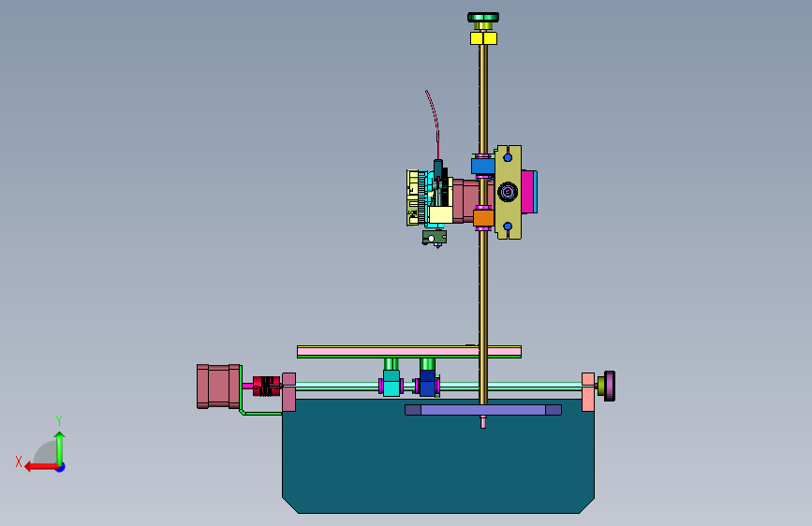Select the purple knob at the right rod end
This screenshot has width=812, height=526.
[610, 386]
